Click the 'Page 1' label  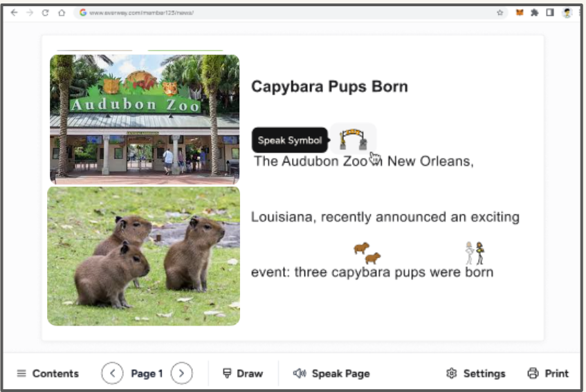(x=147, y=373)
